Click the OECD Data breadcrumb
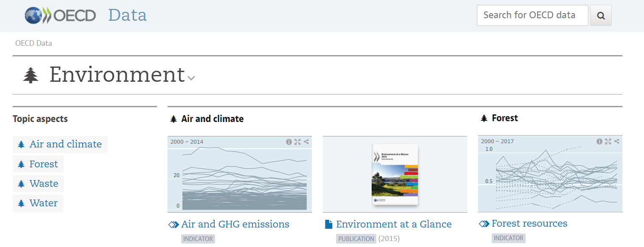644x247 pixels. coord(34,43)
